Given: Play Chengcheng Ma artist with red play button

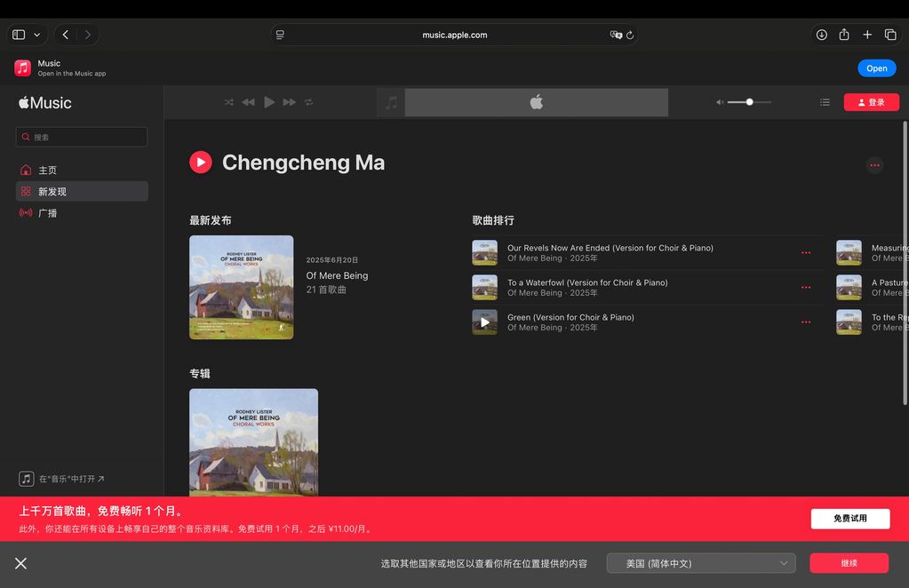Looking at the screenshot, I should (201, 163).
